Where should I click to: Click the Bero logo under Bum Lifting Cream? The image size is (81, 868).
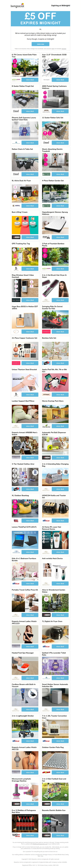click(16, 237)
